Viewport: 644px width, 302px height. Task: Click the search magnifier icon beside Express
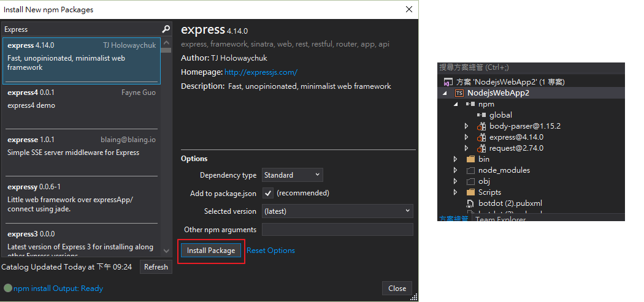(166, 29)
